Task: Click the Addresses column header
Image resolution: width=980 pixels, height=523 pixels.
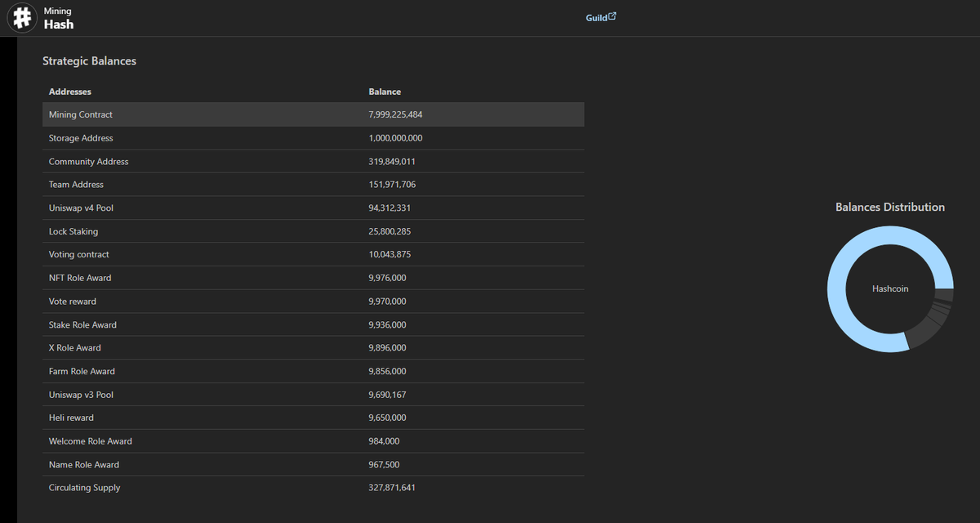Action: [x=70, y=92]
